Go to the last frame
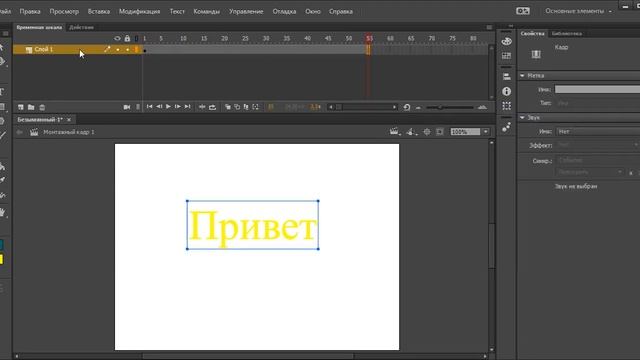Screen dimensions: 640x360 pyautogui.click(x=187, y=107)
